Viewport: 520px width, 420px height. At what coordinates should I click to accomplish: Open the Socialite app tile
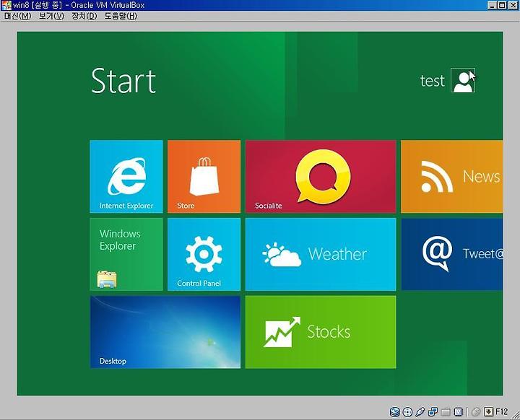point(321,176)
